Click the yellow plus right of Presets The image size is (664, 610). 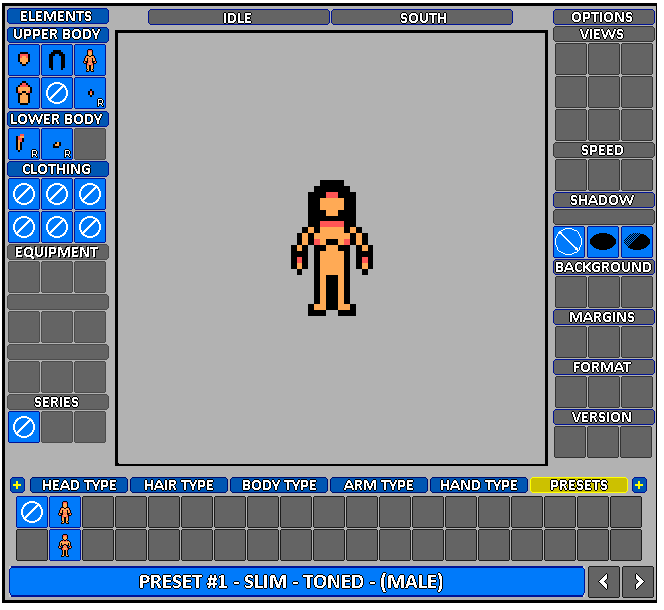tap(639, 485)
